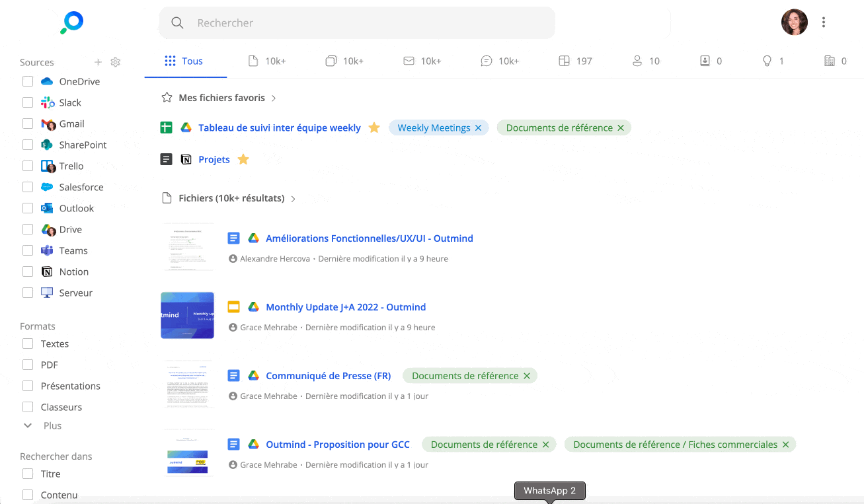Expand the Fichiers results chevron
864x504 pixels.
(x=293, y=198)
